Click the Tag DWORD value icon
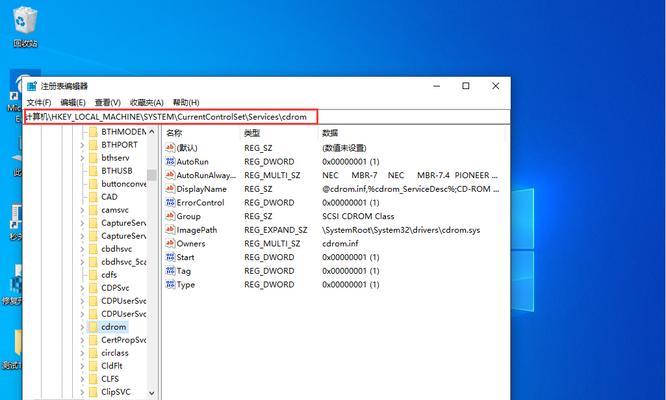666x400 pixels. [170, 271]
